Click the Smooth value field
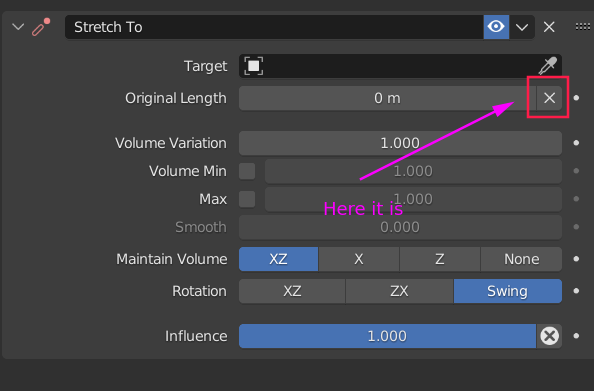Screen dimensions: 594x391 point(400,227)
